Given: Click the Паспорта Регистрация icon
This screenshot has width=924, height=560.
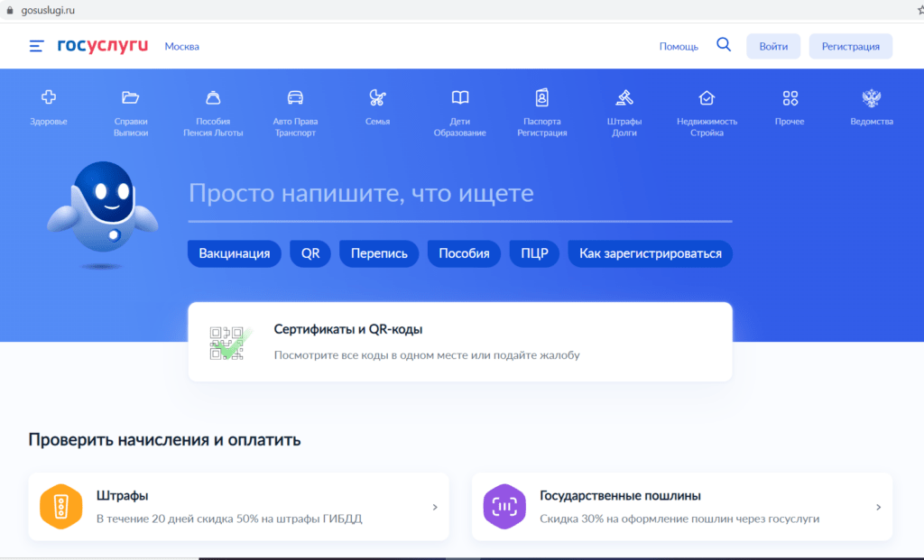Looking at the screenshot, I should click(x=541, y=97).
